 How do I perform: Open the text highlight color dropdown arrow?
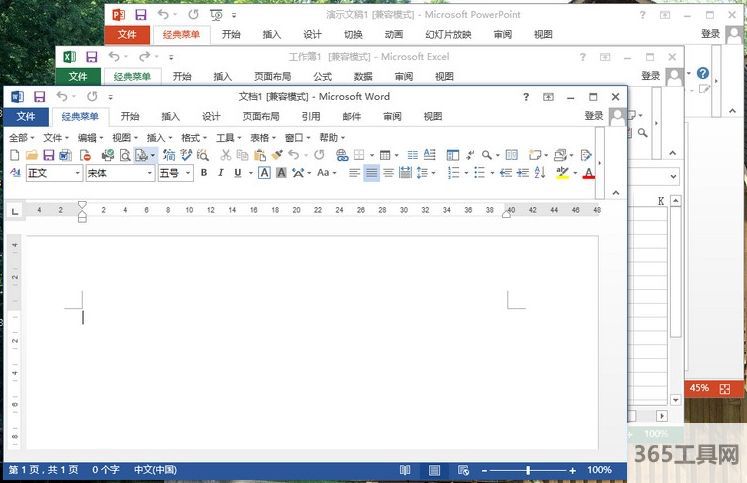click(575, 173)
